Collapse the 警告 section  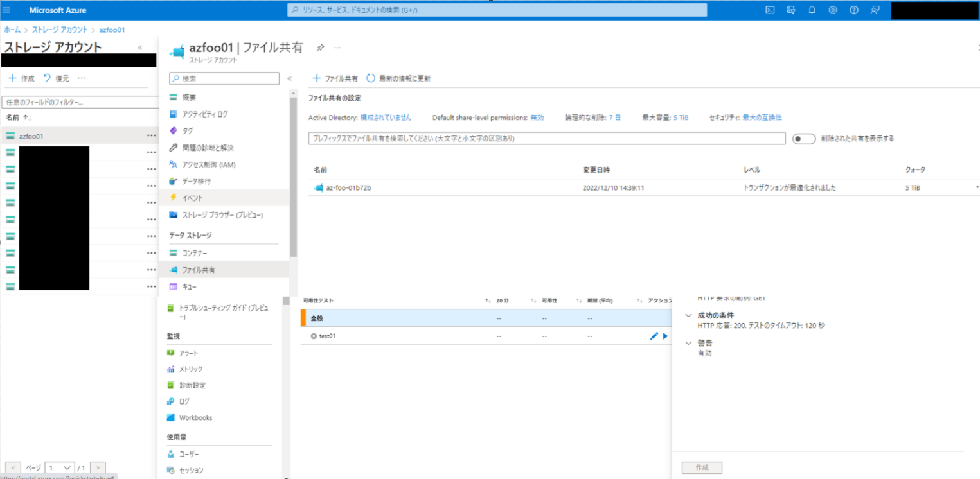688,342
